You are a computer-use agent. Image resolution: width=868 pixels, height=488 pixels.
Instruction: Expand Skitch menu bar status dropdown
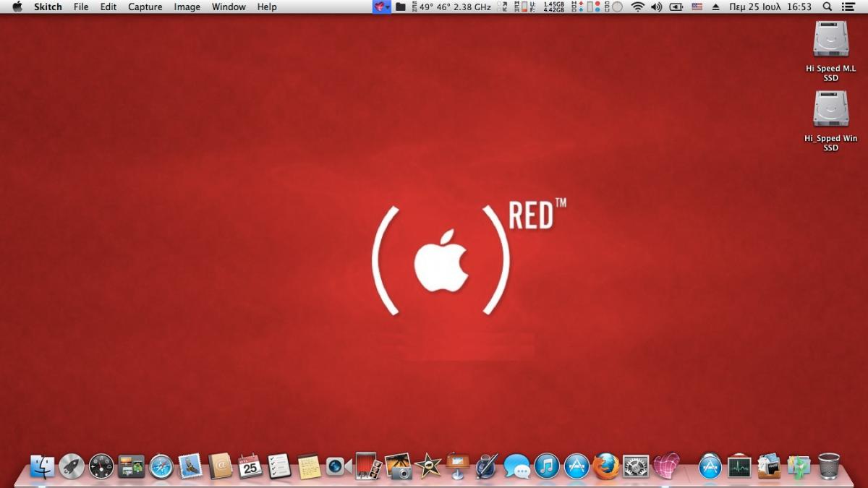pos(381,7)
